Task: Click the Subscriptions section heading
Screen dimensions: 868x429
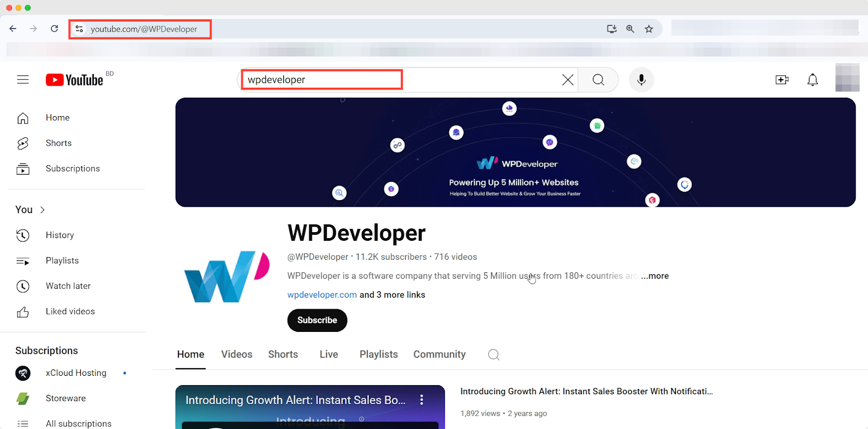Action: click(x=47, y=350)
